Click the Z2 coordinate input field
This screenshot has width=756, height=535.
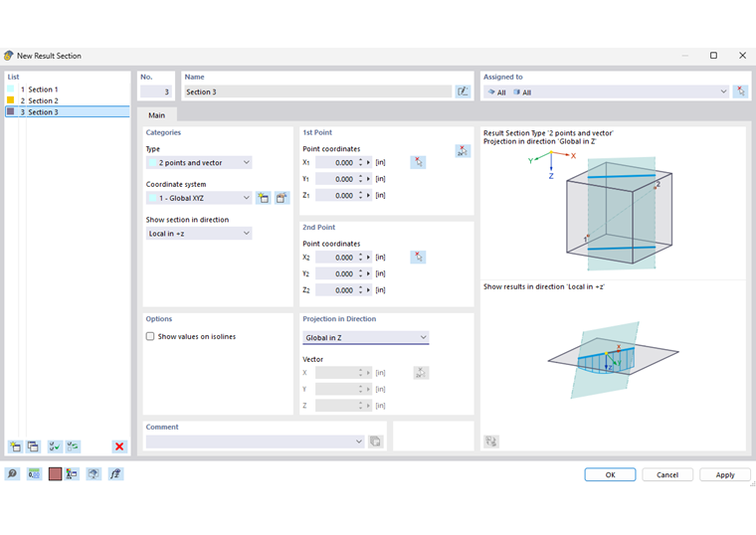[x=336, y=290]
